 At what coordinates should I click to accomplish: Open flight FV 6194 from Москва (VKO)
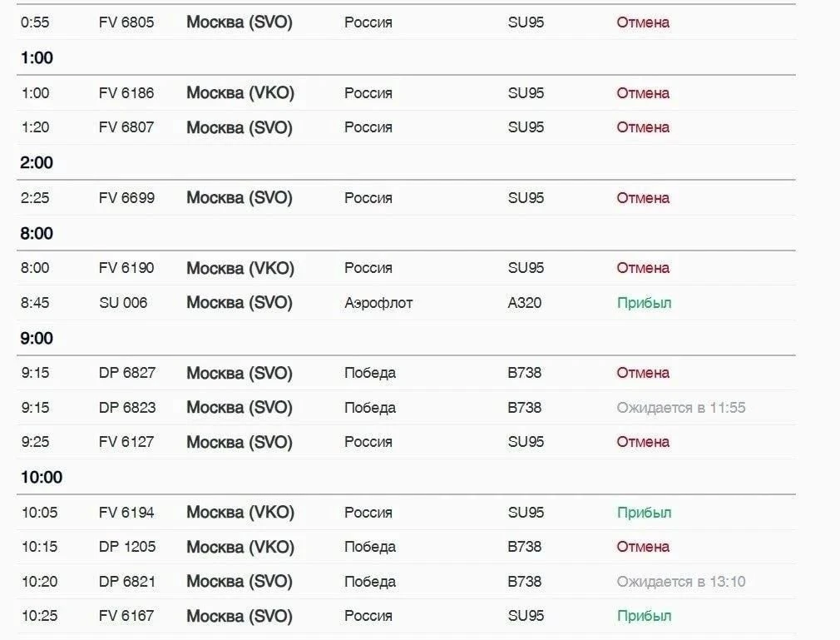coord(406,513)
